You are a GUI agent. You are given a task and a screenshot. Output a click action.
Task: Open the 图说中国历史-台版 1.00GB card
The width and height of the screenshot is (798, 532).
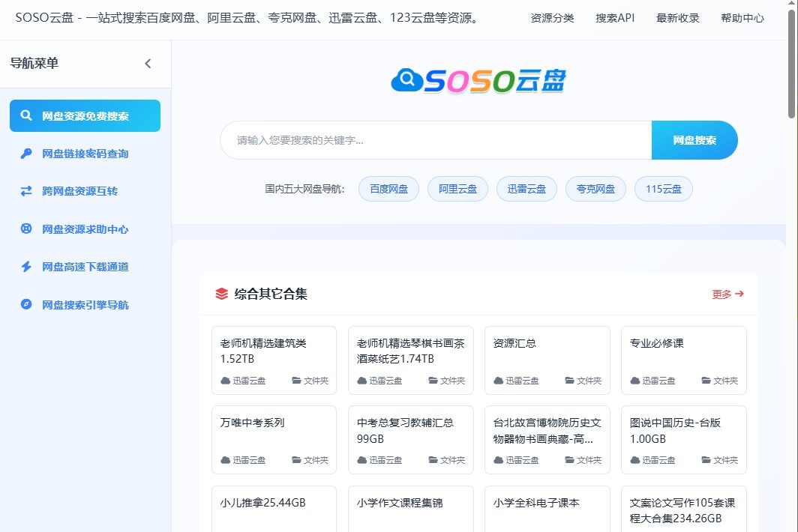(683, 440)
